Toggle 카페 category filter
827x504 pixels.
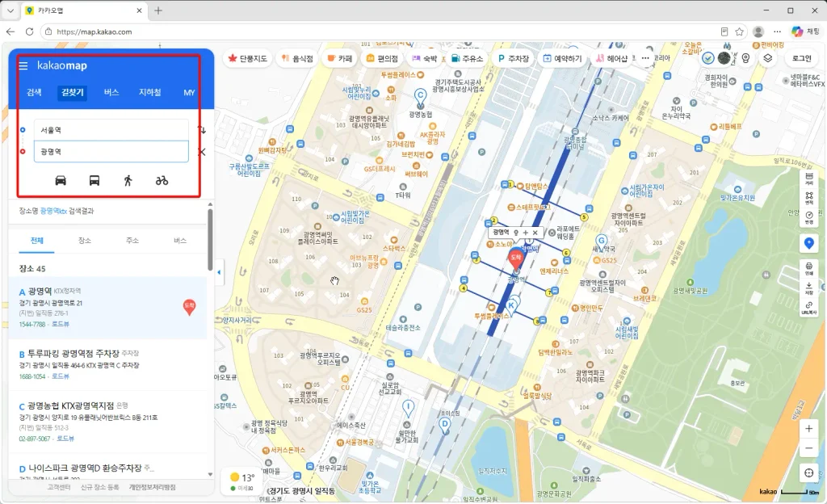[x=340, y=58]
